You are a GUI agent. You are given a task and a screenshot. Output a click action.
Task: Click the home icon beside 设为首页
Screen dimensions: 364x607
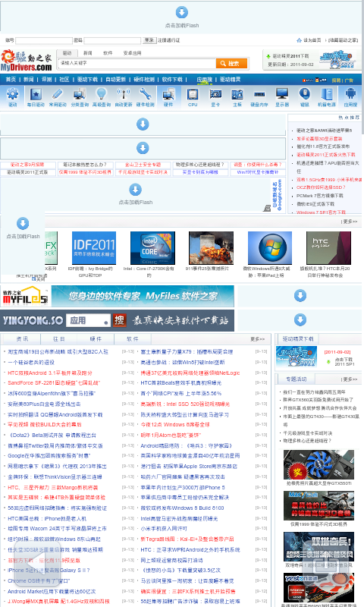tap(299, 40)
